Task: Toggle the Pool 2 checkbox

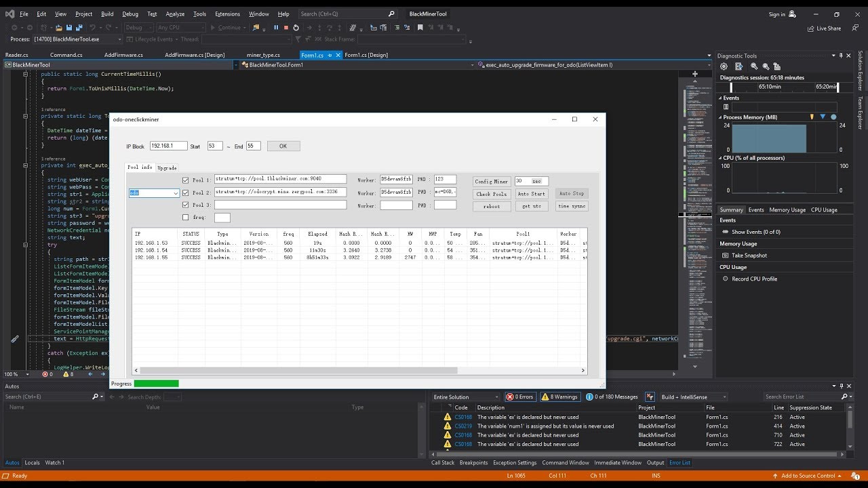Action: pos(186,192)
